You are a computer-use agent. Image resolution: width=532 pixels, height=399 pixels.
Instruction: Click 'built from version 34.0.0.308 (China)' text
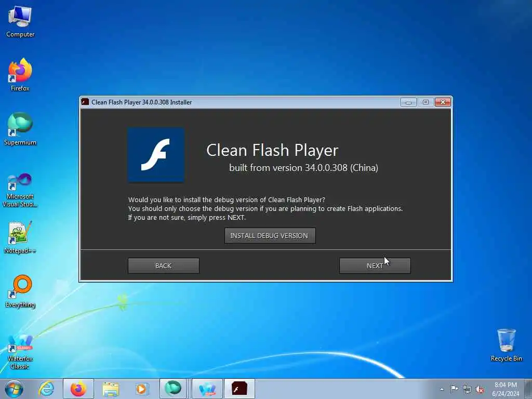click(303, 168)
